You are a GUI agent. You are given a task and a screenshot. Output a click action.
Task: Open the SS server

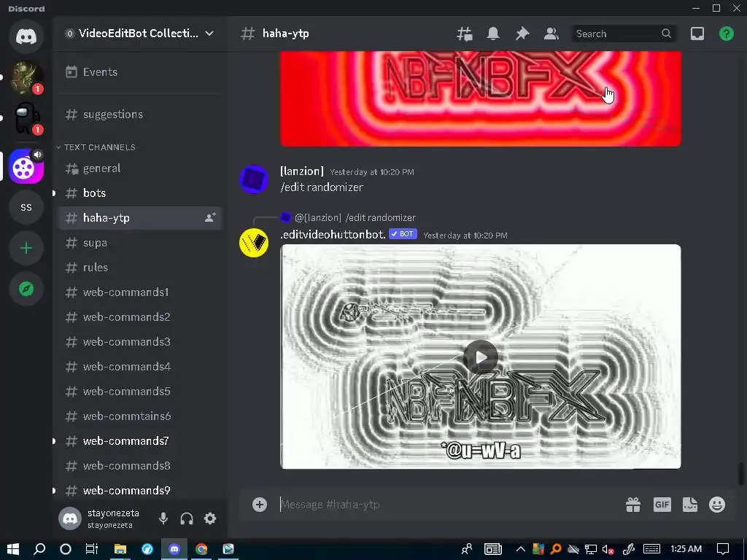click(x=26, y=207)
